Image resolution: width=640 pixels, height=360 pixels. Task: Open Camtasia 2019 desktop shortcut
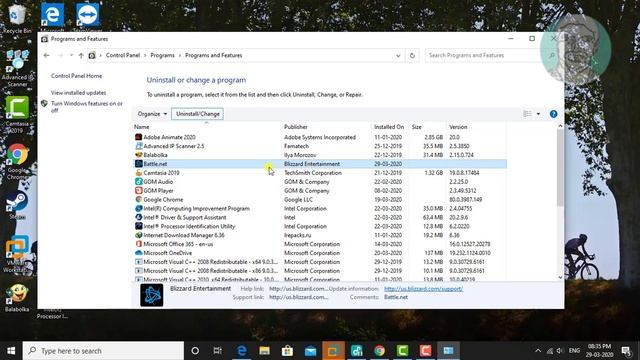pyautogui.click(x=17, y=114)
